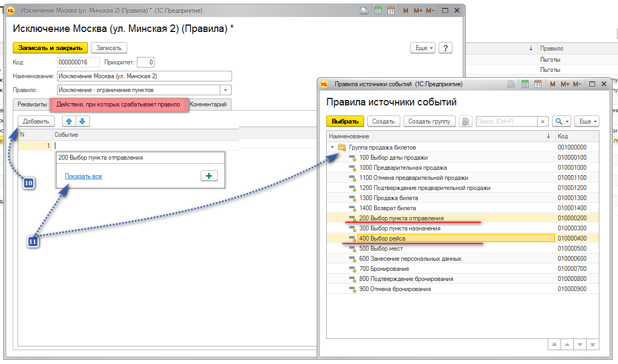Click the printer icon in Исключение Москва title bar
This screenshot has height=364, width=618.
point(364,11)
